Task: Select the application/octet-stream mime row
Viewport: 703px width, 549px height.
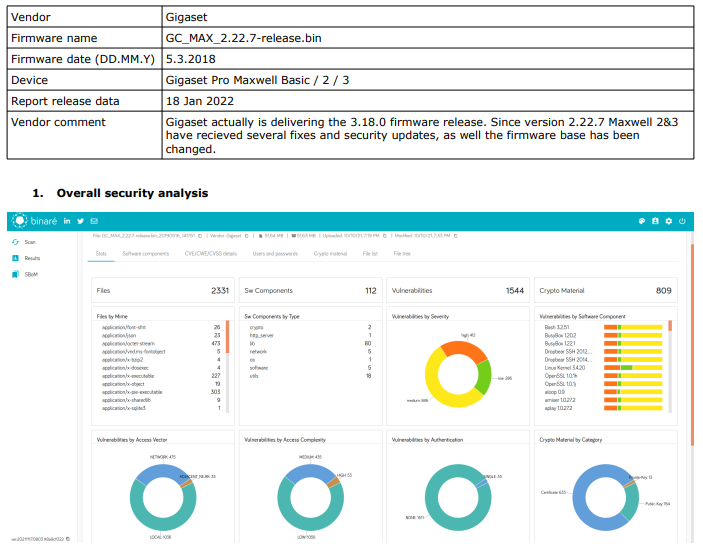Action: coord(161,344)
